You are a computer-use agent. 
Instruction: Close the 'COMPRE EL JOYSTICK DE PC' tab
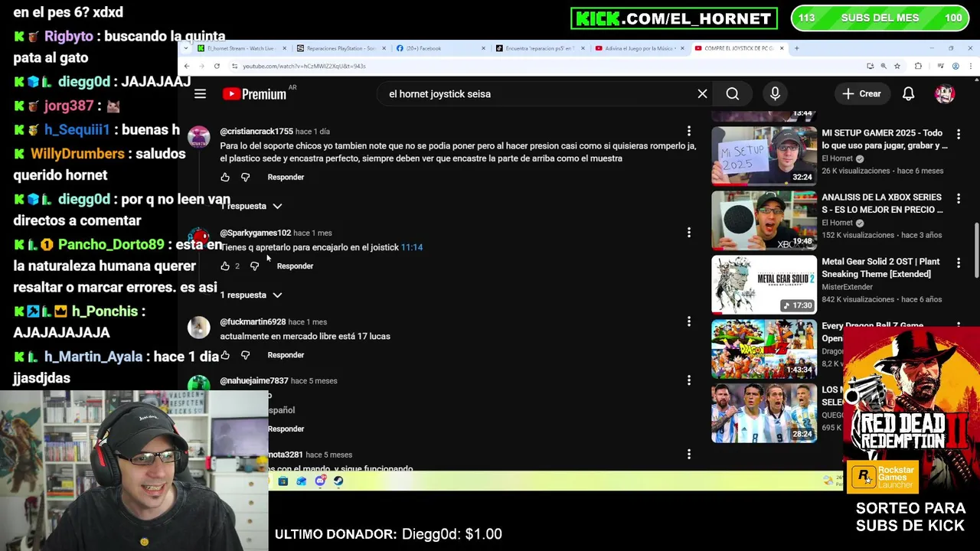click(x=782, y=48)
